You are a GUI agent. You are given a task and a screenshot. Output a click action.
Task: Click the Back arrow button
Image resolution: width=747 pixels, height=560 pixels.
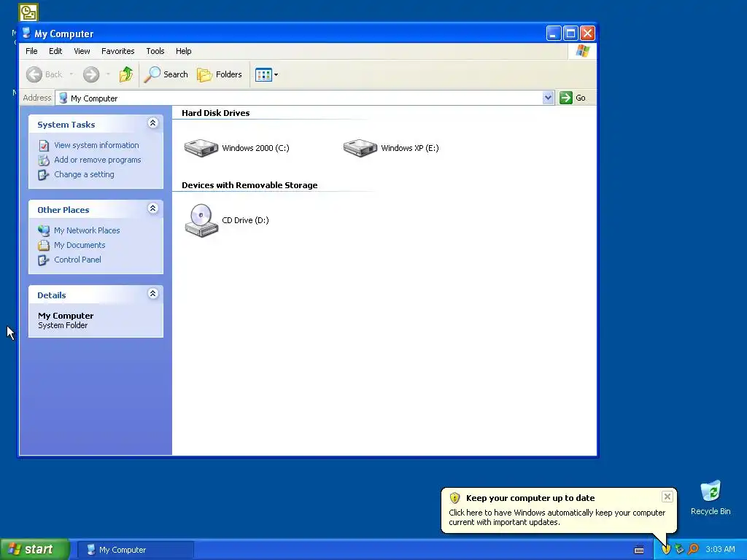point(34,74)
